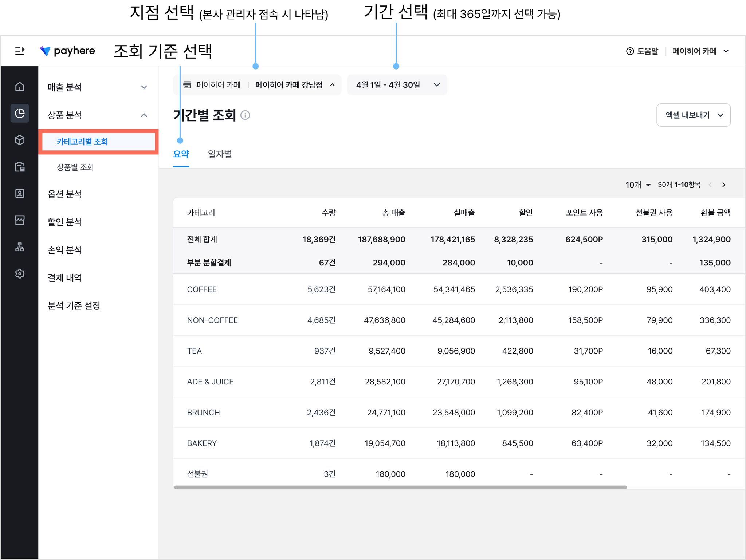Image resolution: width=746 pixels, height=560 pixels.
Task: Click BAKERY refund amount 134,500
Action: (x=716, y=443)
